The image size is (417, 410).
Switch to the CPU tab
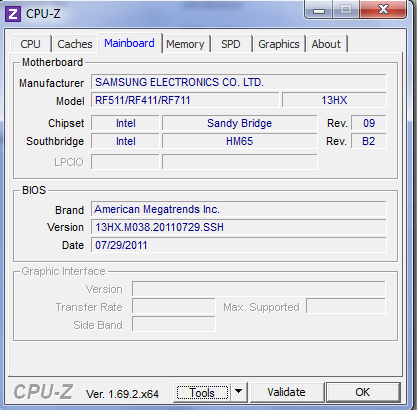point(30,44)
